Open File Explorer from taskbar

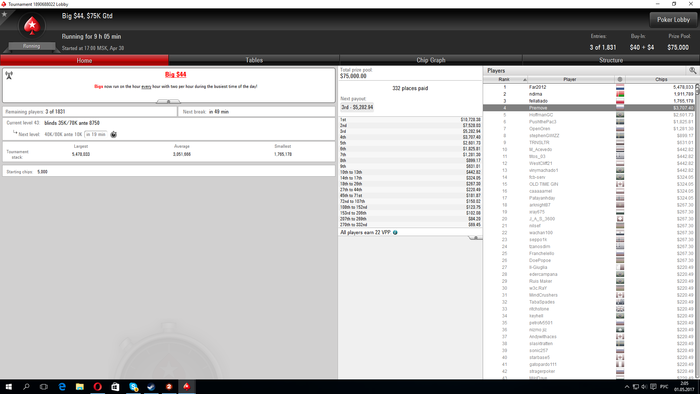(x=79, y=386)
